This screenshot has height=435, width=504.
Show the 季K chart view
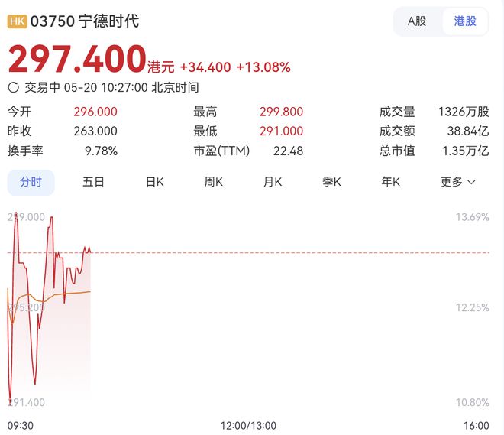331,182
